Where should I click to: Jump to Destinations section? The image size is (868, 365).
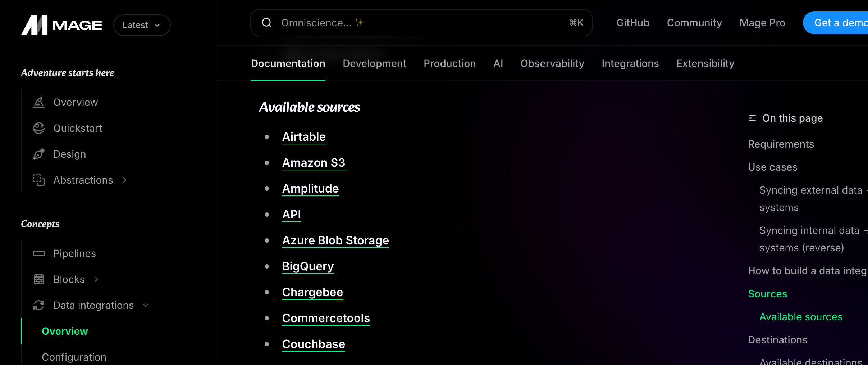coord(778,340)
